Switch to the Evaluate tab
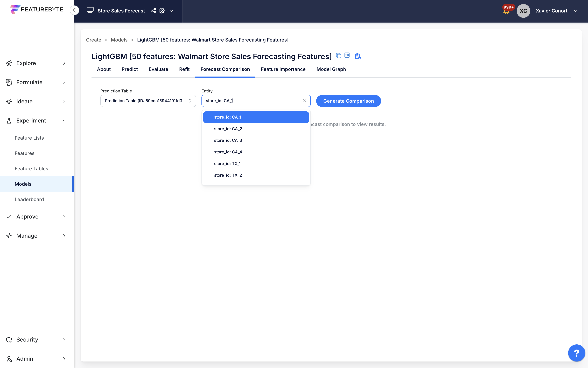 (158, 69)
